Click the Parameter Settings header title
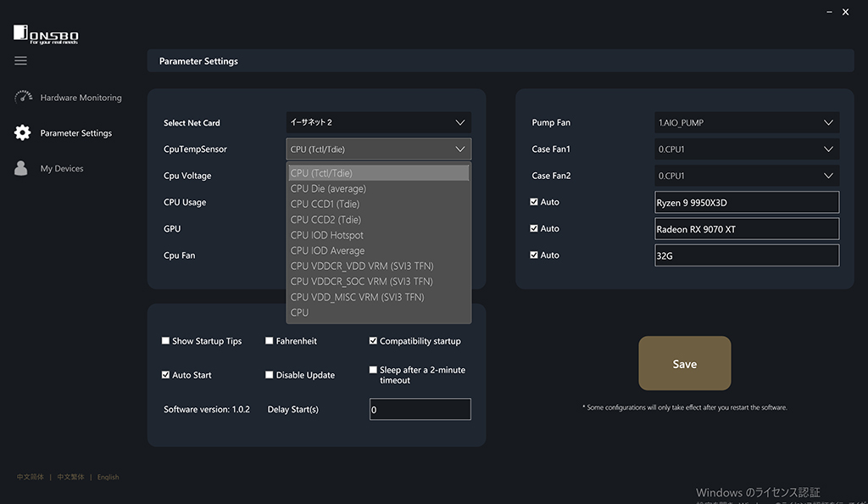868x504 pixels. pos(198,61)
